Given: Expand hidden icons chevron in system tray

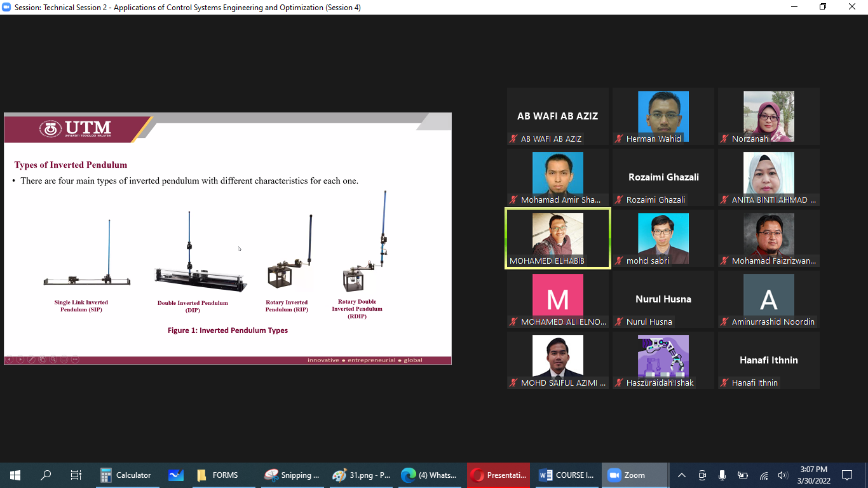Looking at the screenshot, I should [x=682, y=475].
